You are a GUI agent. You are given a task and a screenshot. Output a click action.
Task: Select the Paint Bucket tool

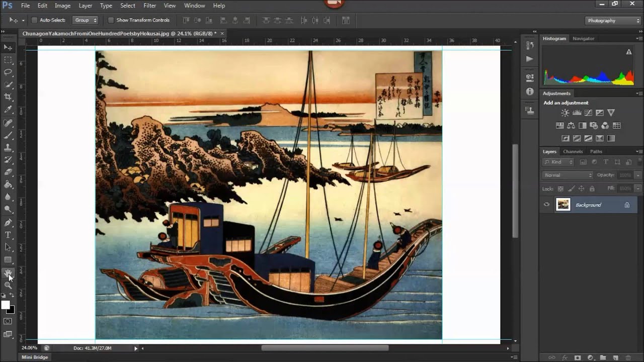click(8, 185)
